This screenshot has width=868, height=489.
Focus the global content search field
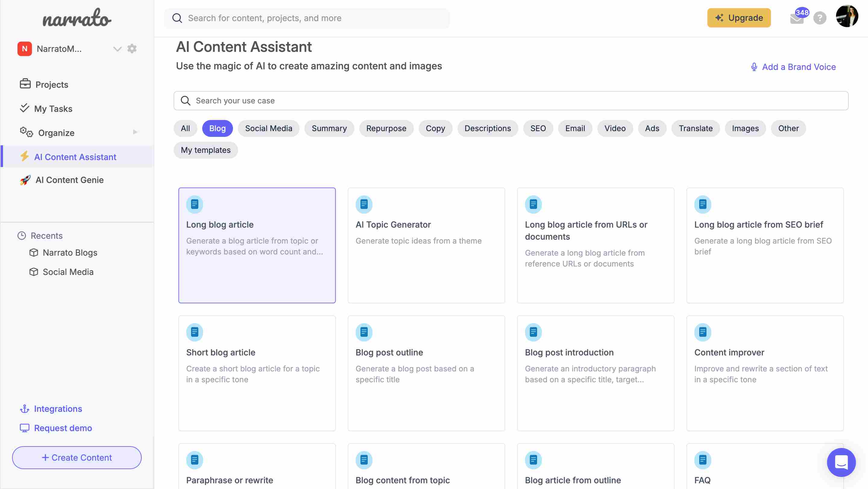click(x=307, y=18)
